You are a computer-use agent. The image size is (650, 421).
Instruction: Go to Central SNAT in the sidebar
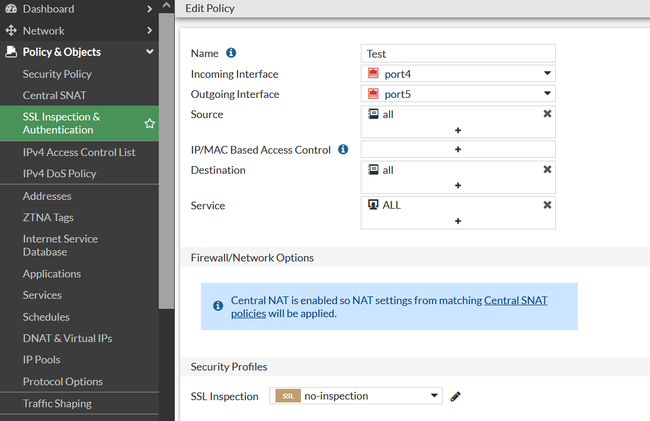pyautogui.click(x=54, y=96)
